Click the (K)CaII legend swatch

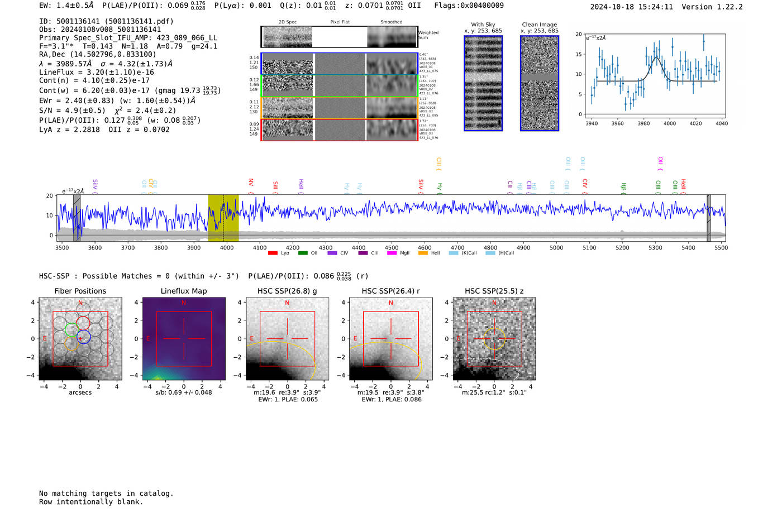(x=454, y=253)
